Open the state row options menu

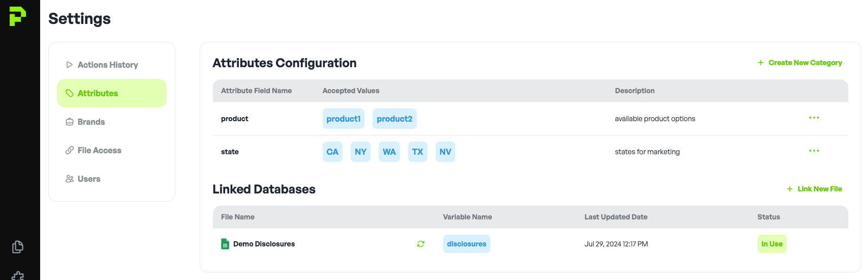(x=814, y=151)
